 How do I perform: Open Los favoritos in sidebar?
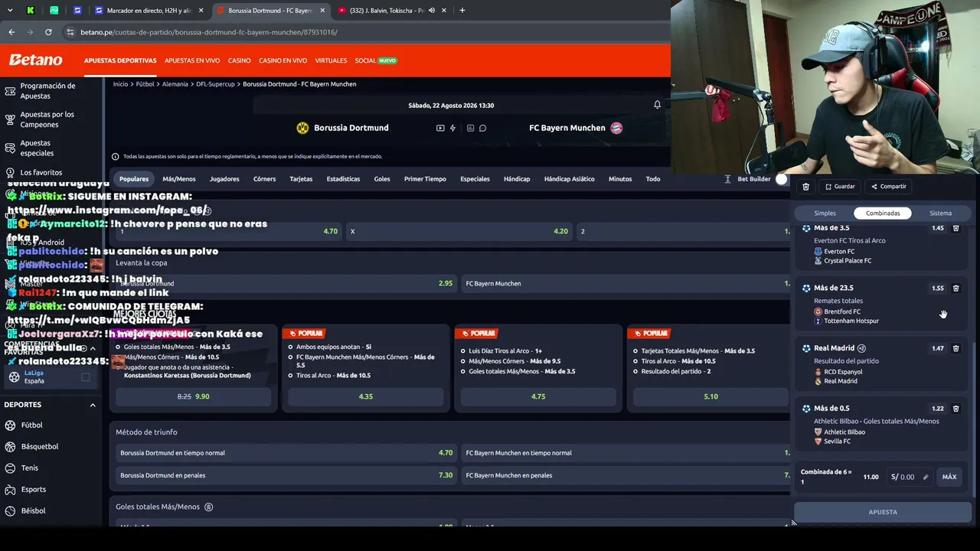[x=41, y=173]
